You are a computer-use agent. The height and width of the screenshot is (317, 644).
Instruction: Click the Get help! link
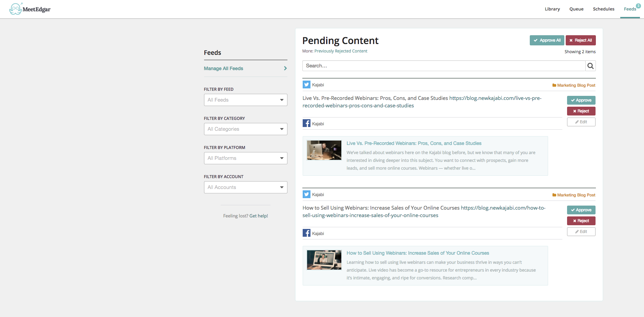[x=259, y=216]
